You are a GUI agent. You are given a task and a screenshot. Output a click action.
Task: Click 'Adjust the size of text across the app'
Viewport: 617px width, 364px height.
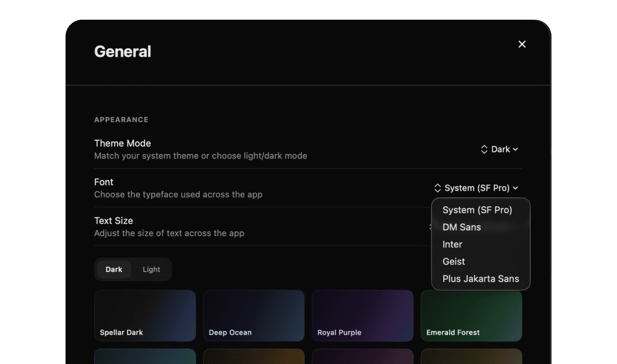[x=169, y=233]
